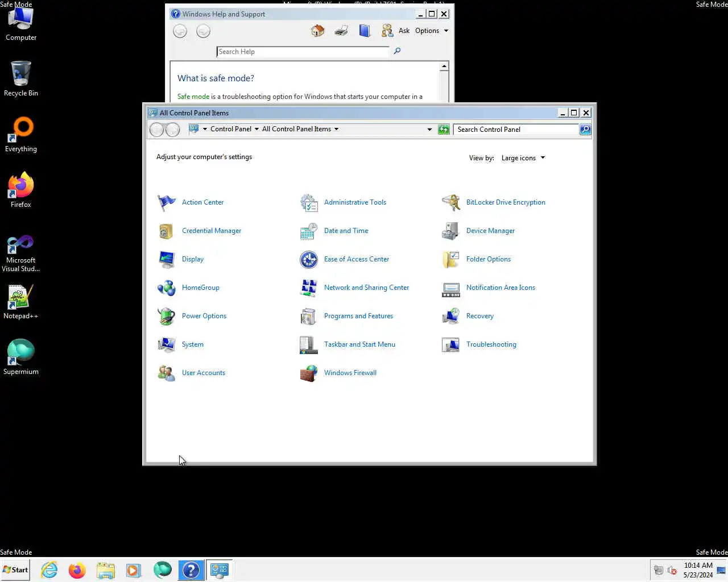Open the Administrative Tools icon

coord(309,202)
